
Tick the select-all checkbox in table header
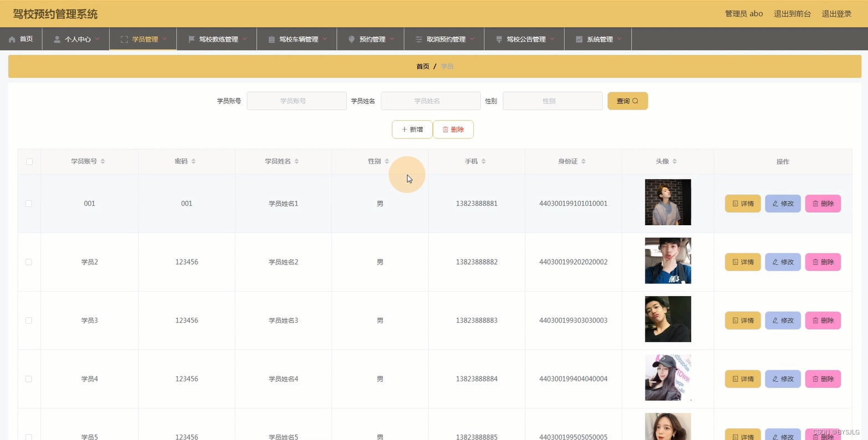click(29, 162)
